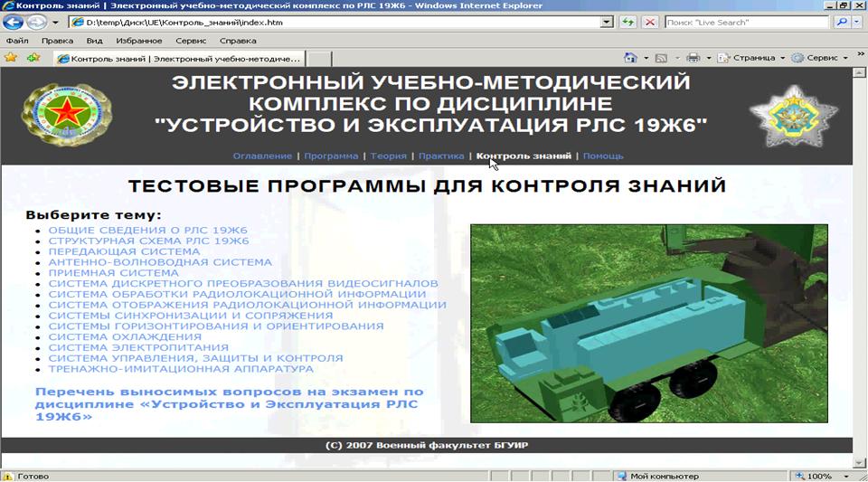Open the zoom level 100% dropdown
This screenshot has height=482, width=868.
tap(825, 476)
